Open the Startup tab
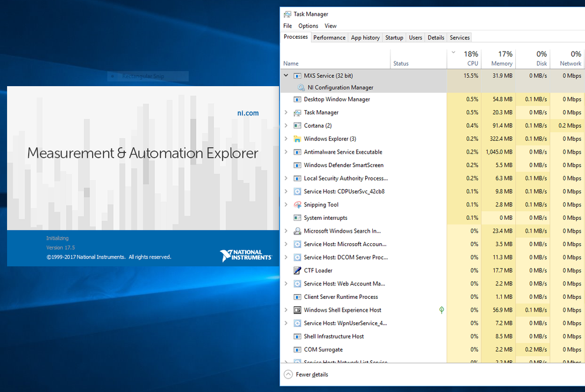Viewport: 585px width, 392px height. point(394,38)
